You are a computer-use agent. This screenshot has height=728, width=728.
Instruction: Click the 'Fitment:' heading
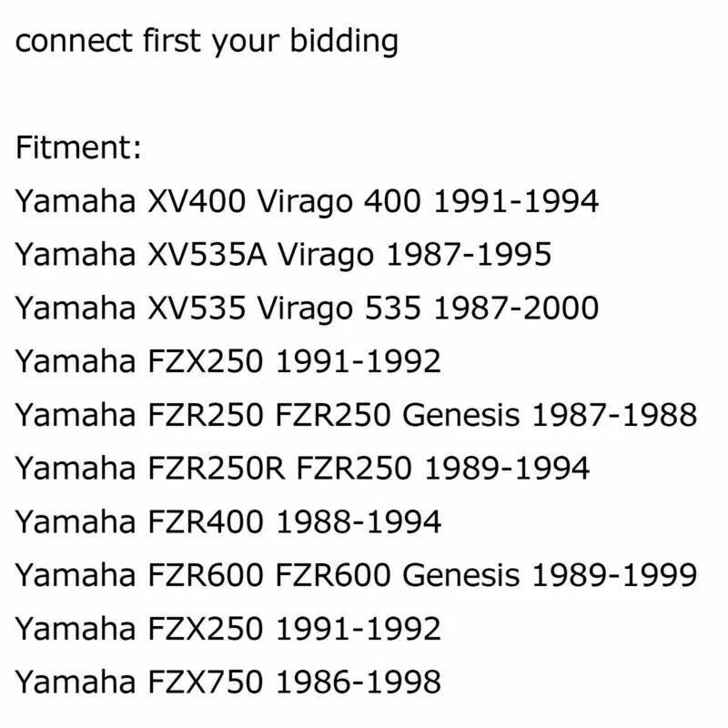point(78,147)
